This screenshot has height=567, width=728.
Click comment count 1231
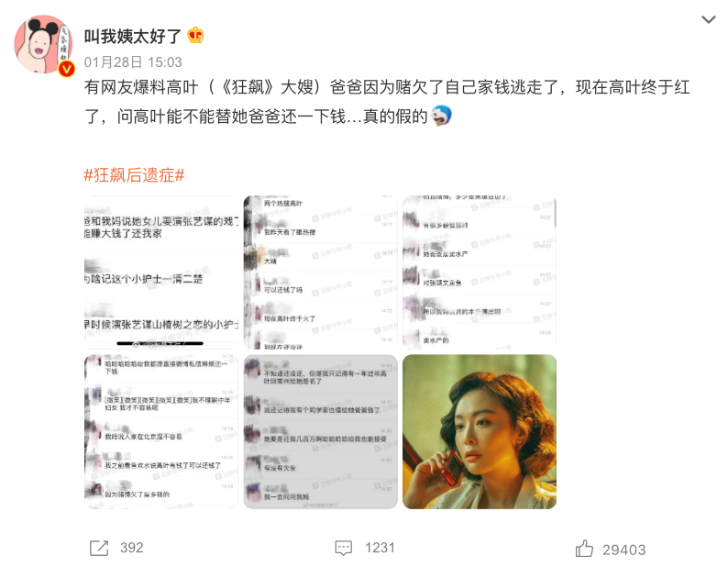pyautogui.click(x=380, y=548)
